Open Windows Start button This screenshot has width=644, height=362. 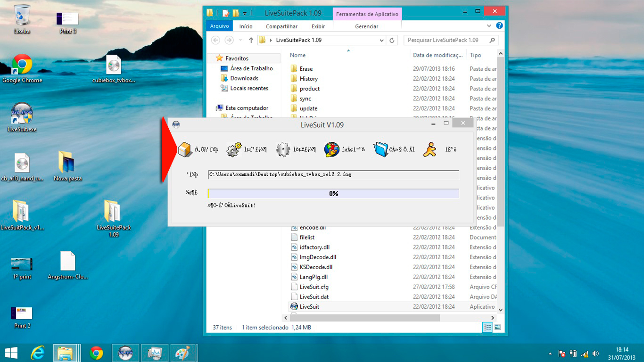[x=11, y=353]
